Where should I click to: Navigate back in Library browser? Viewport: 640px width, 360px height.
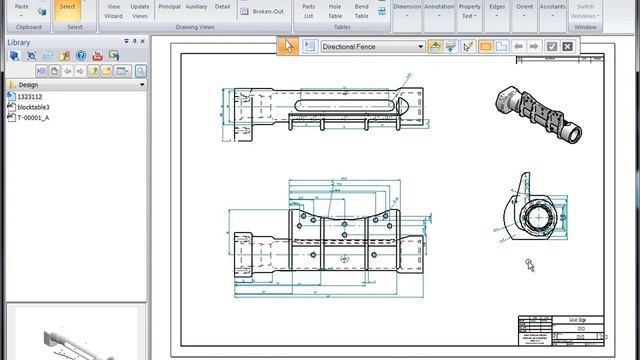pyautogui.click(x=67, y=71)
